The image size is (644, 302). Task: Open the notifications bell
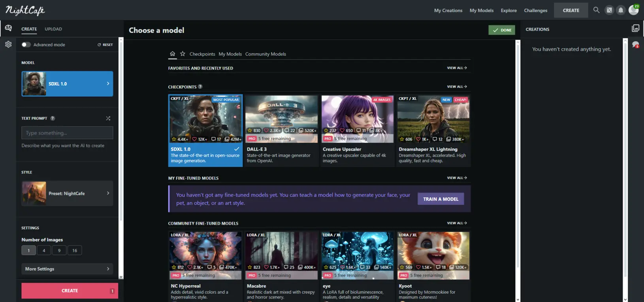pyautogui.click(x=621, y=10)
